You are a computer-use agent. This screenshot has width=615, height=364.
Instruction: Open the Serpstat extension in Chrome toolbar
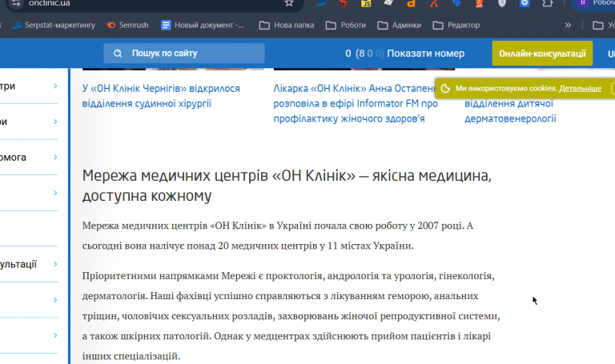pyautogui.click(x=321, y=3)
